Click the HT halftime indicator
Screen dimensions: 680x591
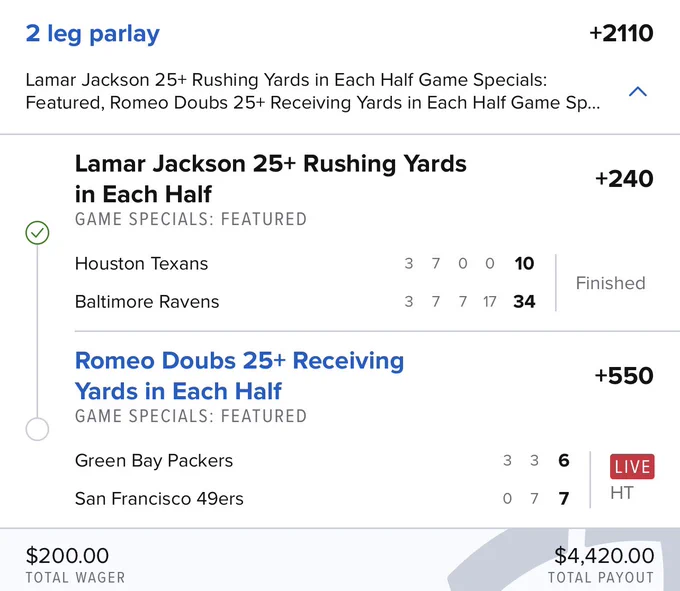622,493
